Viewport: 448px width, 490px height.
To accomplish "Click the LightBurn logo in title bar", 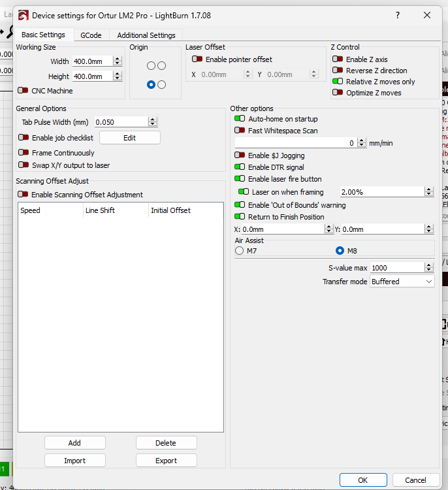I will click(23, 15).
